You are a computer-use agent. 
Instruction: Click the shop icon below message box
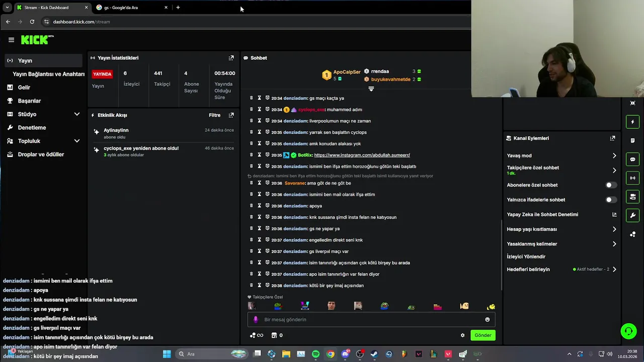(274, 335)
